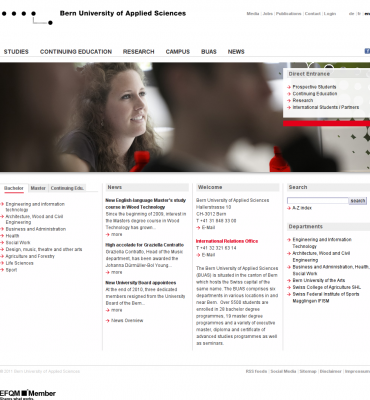Open the A-Z Index link

coord(302,208)
